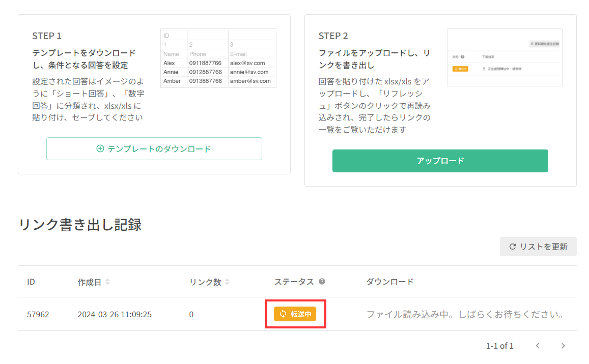Select record ID 57962

(x=38, y=314)
